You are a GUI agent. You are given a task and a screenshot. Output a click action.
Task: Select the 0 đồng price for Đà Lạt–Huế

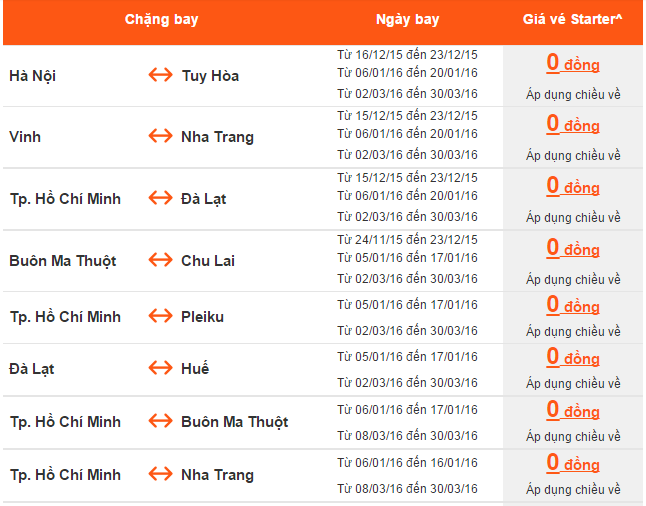pyautogui.click(x=573, y=357)
